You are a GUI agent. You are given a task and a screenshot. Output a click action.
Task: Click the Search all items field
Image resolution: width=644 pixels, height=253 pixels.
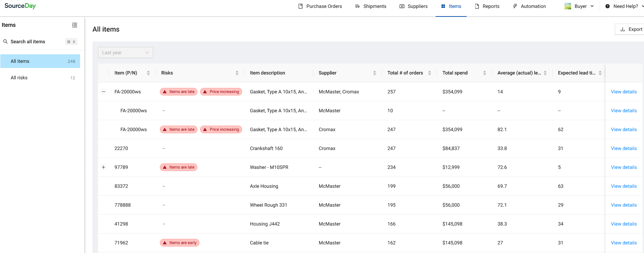[x=40, y=42]
